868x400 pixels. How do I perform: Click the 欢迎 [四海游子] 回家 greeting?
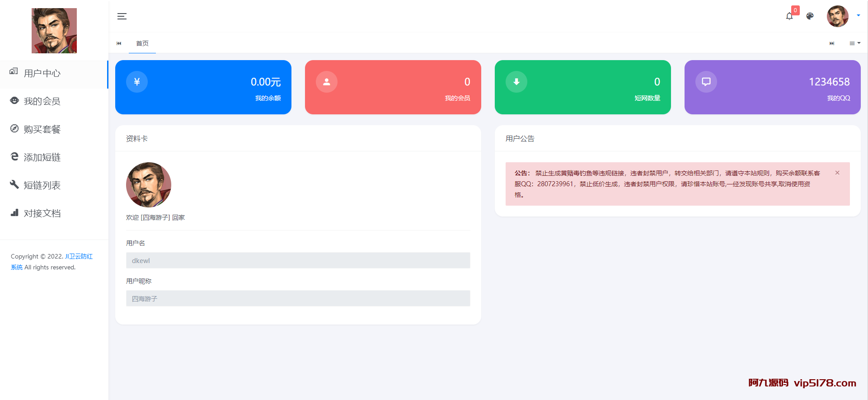point(155,217)
